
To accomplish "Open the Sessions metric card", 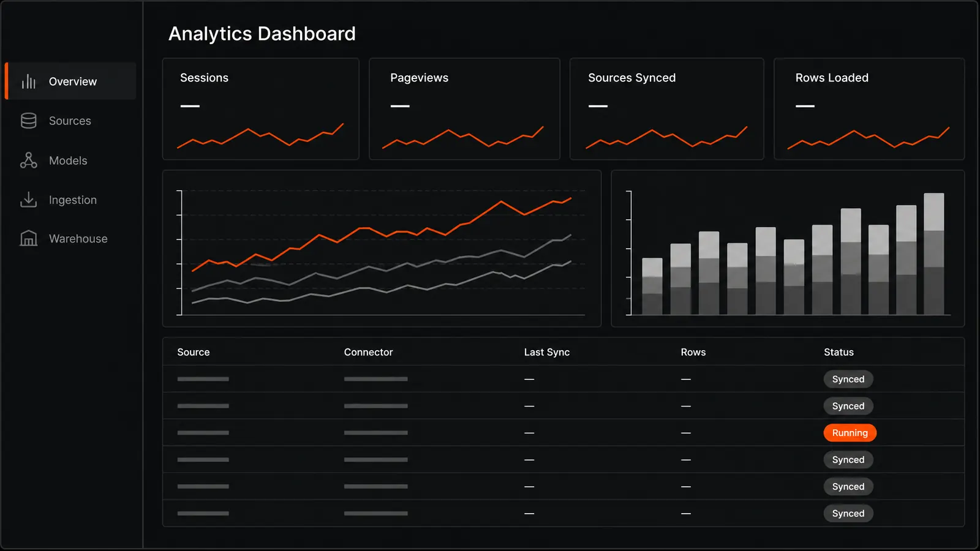I will click(x=261, y=109).
